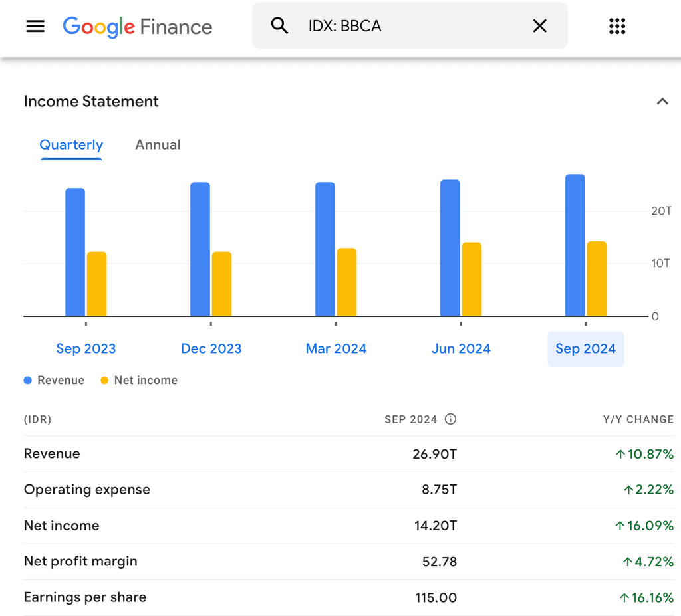The height and width of the screenshot is (616, 681).
Task: Select the Dec 2023 quarter label
Action: (211, 348)
